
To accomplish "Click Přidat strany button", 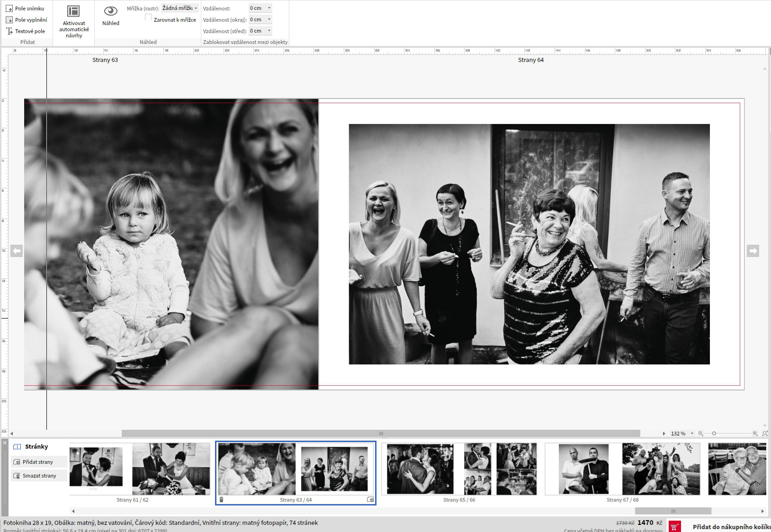I will [x=39, y=462].
